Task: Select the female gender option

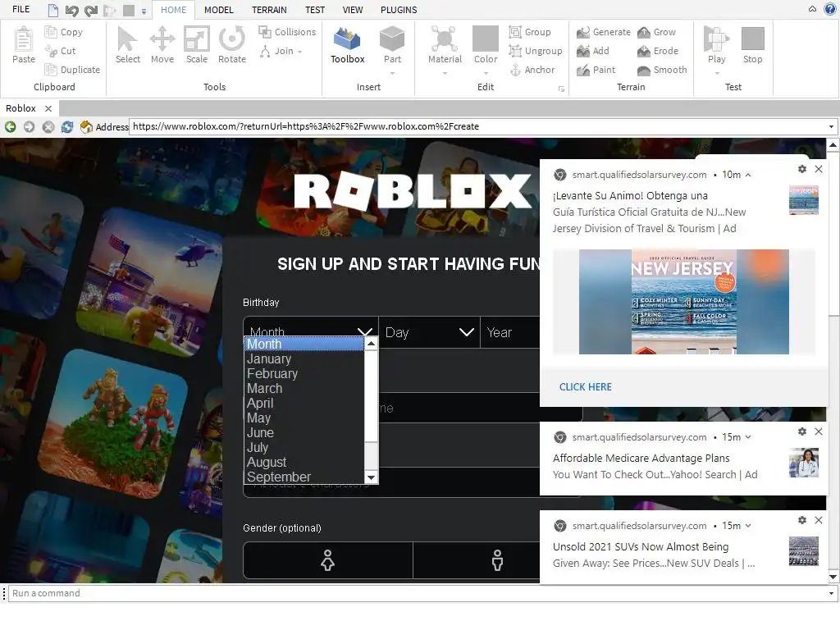Action: point(328,559)
